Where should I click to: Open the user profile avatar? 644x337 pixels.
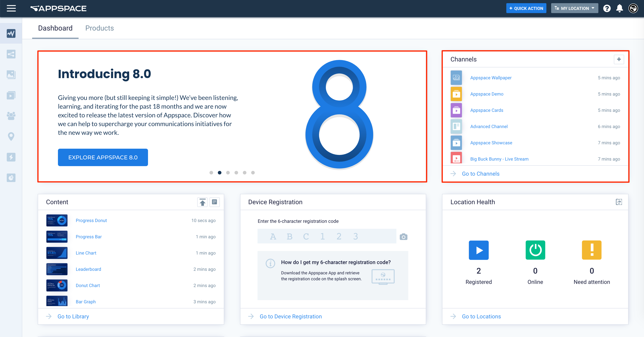633,8
